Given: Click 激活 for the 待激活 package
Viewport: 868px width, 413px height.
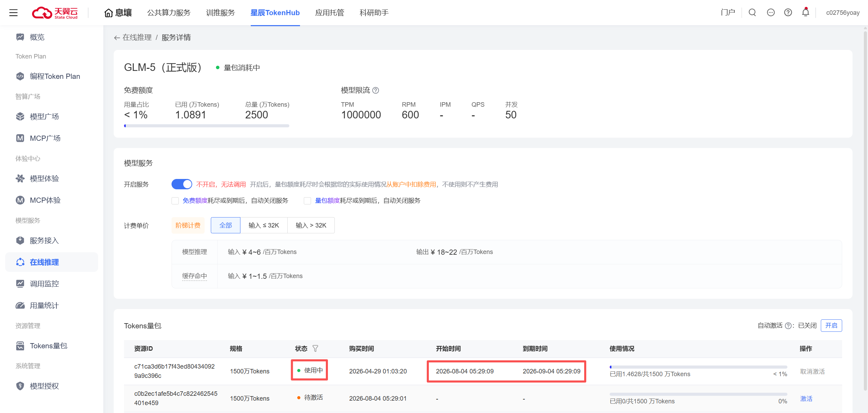Looking at the screenshot, I should (806, 399).
